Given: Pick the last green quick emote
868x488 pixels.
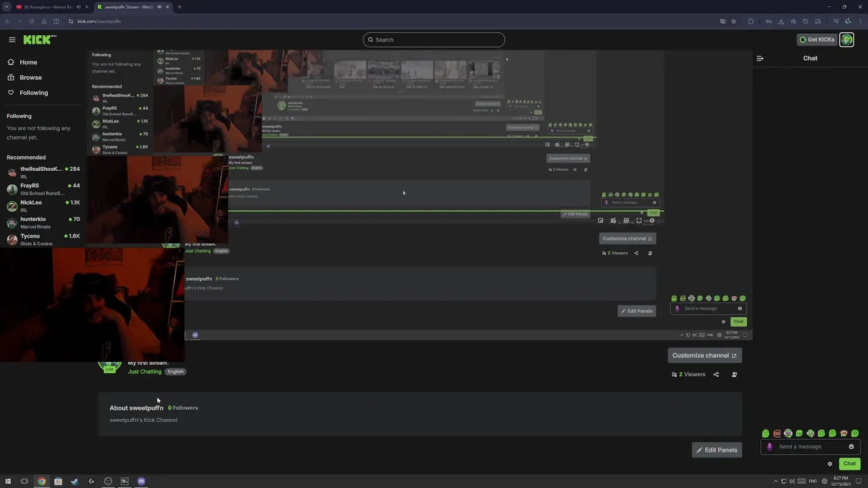Looking at the screenshot, I should tap(855, 433).
